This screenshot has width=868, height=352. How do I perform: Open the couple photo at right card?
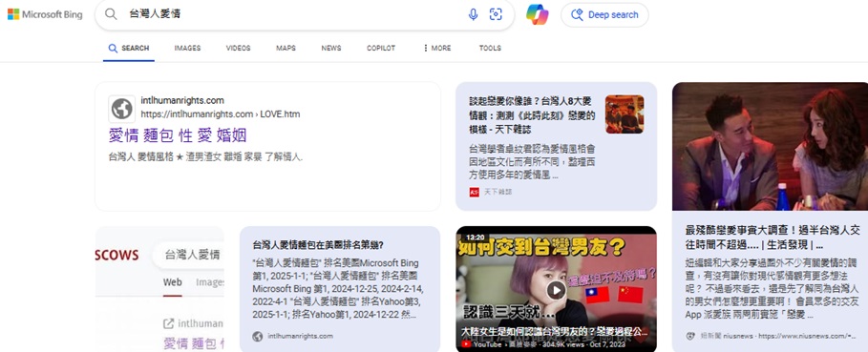(770, 147)
